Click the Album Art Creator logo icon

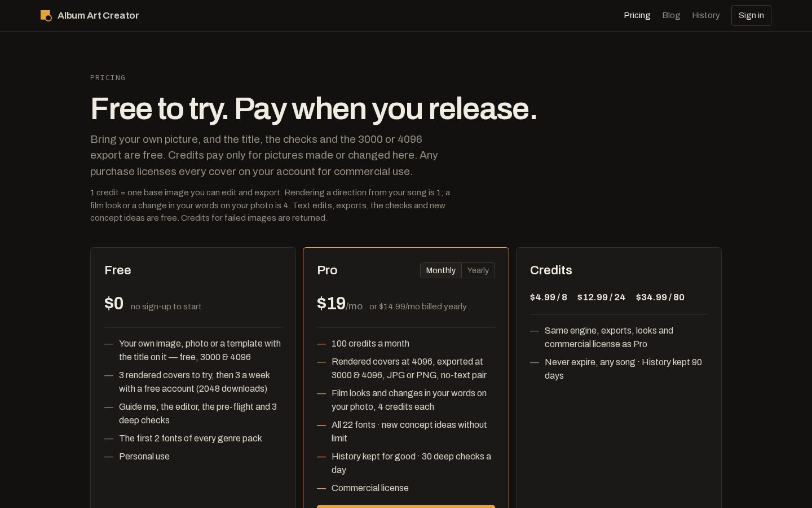pos(46,15)
